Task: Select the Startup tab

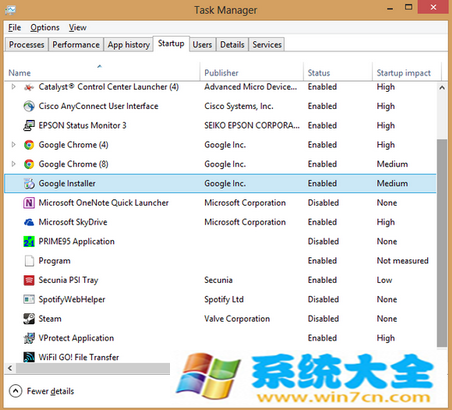Action: click(x=171, y=44)
